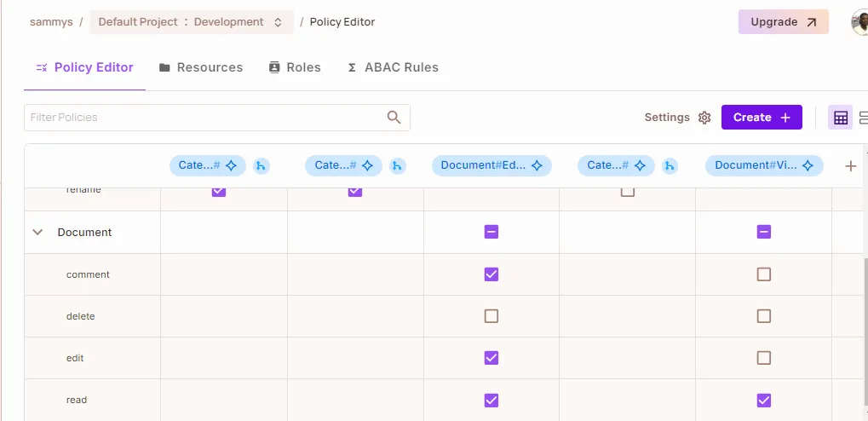
Task: Enable delete for Document#Ed role
Action: pos(491,316)
